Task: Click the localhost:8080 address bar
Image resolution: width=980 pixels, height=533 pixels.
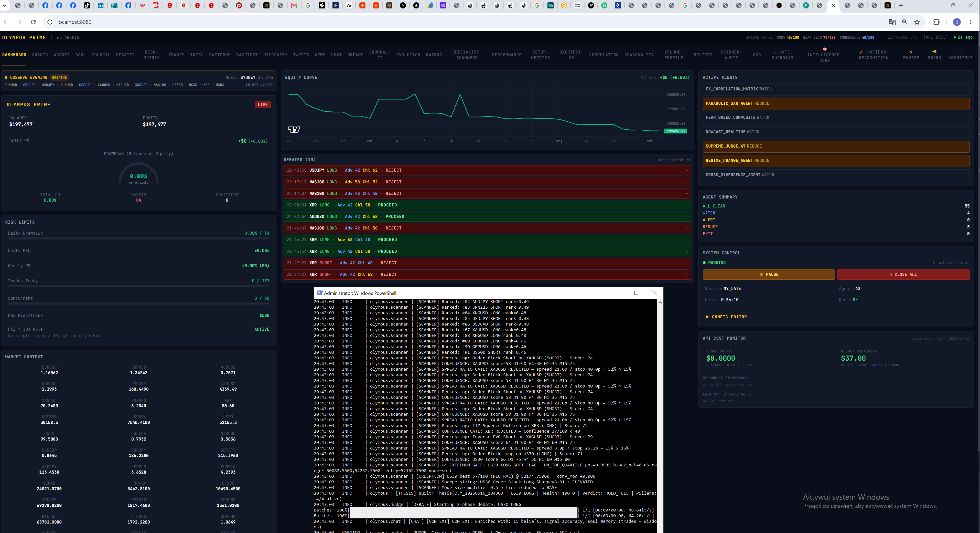Action: click(457, 22)
